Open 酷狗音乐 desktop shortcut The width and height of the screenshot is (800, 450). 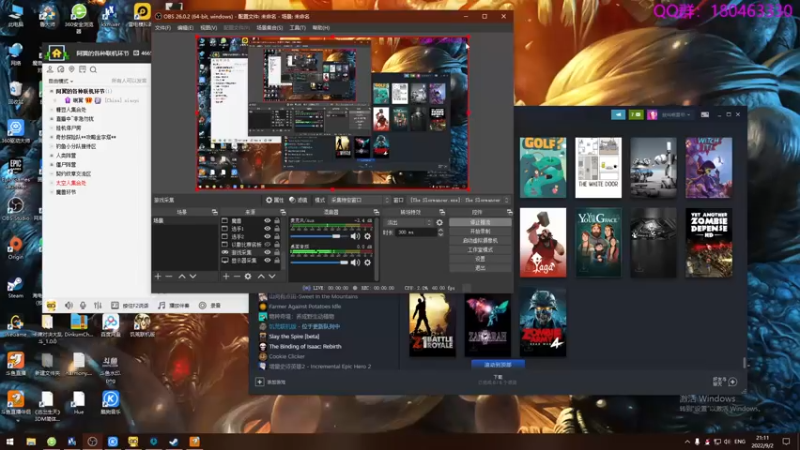point(110,403)
